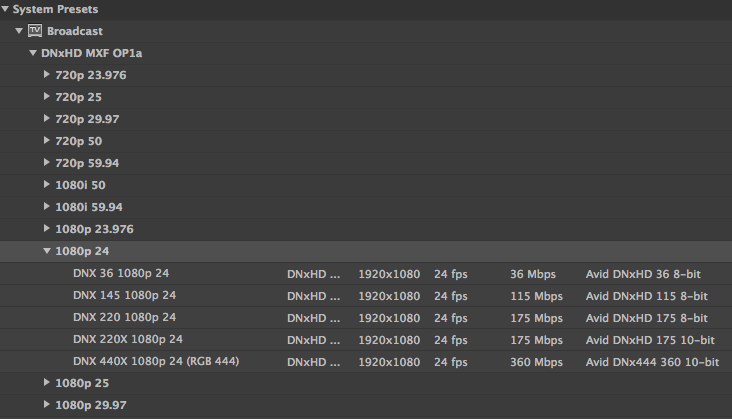Screen dimensions: 732x419
Task: Select the 720p 25 label
Action: (x=78, y=97)
